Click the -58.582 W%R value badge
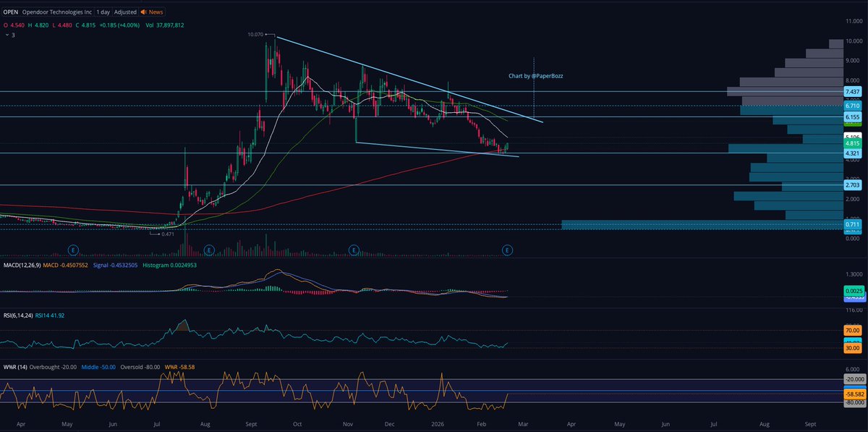 855,394
